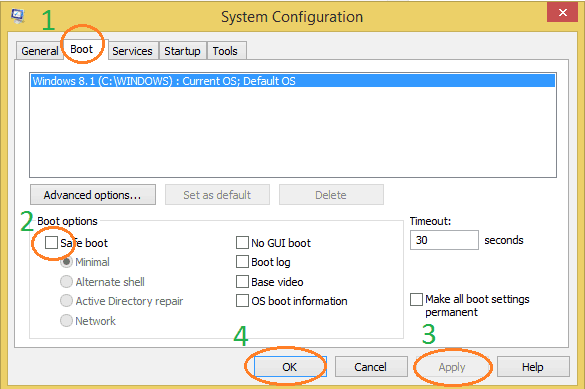The image size is (585, 389).
Task: Enable the Boot log checkbox
Action: [242, 262]
